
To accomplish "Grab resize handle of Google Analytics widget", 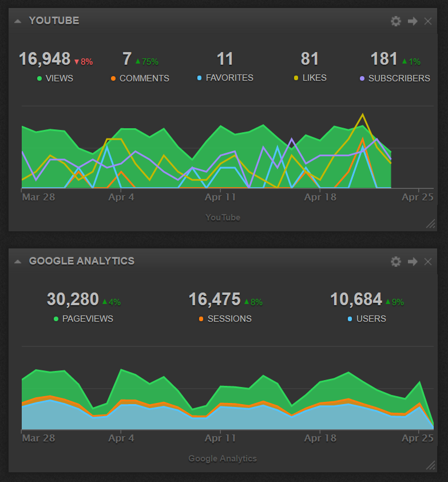I will tap(430, 465).
